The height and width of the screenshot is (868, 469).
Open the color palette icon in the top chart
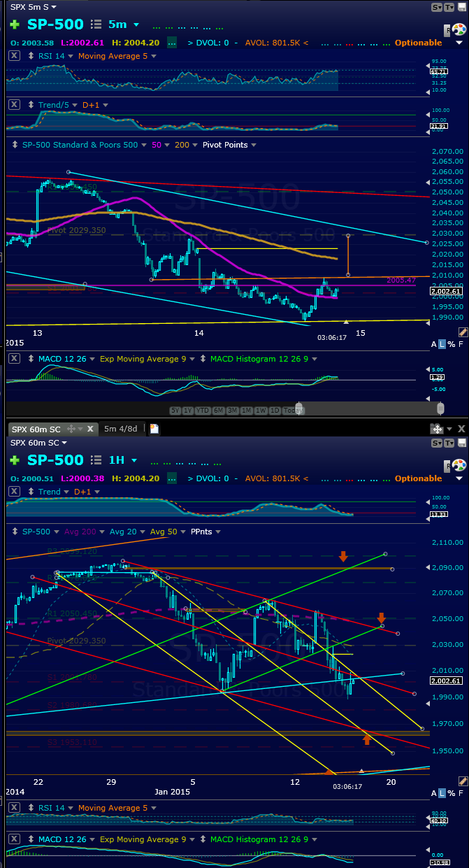point(459,29)
